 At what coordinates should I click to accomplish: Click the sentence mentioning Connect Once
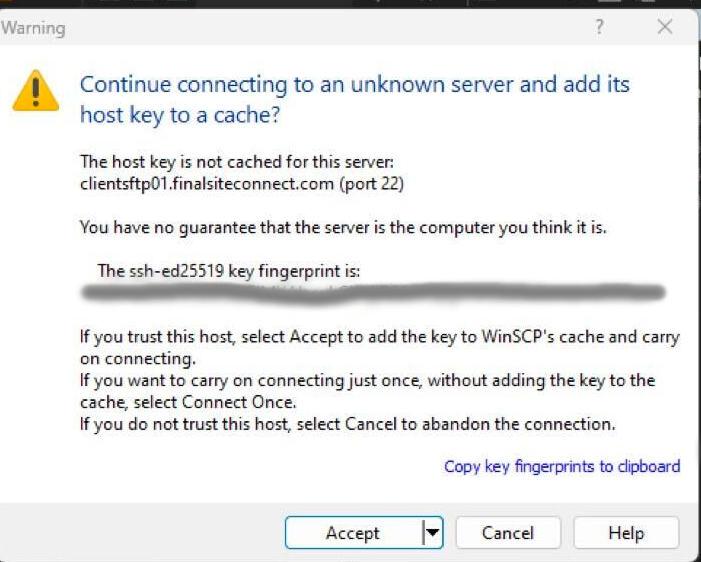(367, 391)
